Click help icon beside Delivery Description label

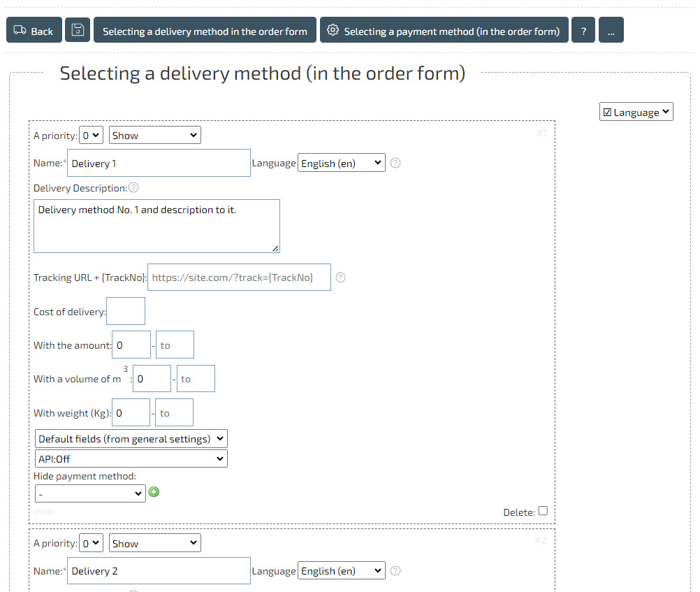tap(133, 187)
